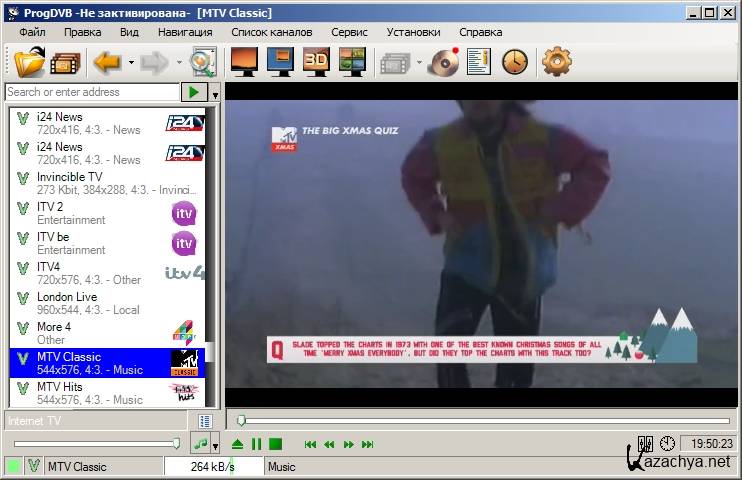The image size is (742, 480).
Task: Open dropdown beside the green go button
Action: (x=215, y=93)
